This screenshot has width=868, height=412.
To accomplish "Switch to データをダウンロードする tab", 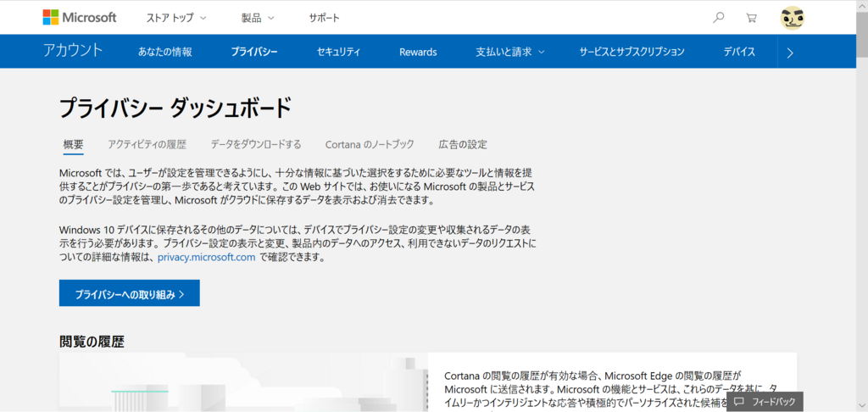I will [x=256, y=145].
